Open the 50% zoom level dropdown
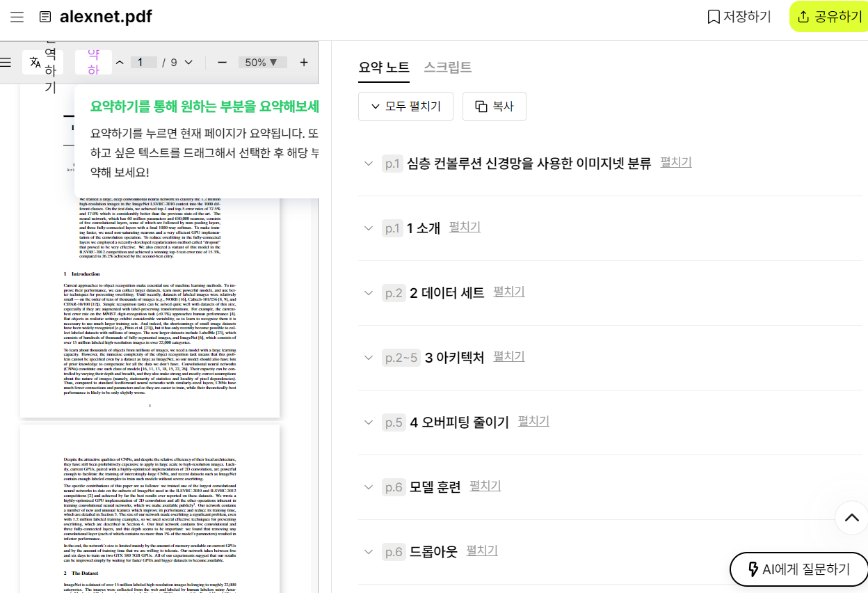Screen dimensions: 868x593 (262, 62)
